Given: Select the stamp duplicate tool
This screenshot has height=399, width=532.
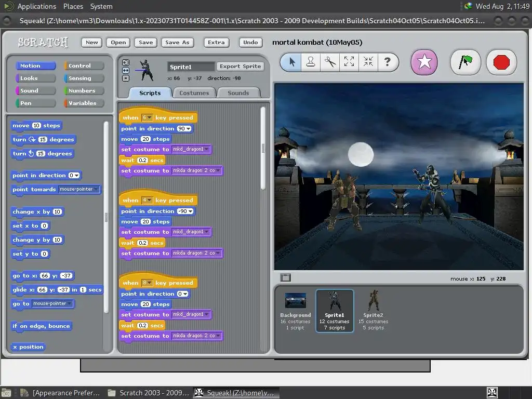Looking at the screenshot, I should (x=311, y=62).
